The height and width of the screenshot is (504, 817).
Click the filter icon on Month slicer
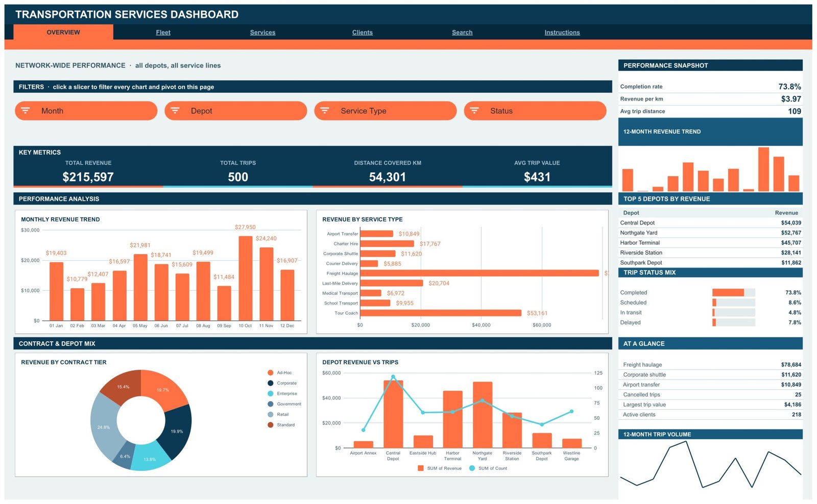click(26, 111)
